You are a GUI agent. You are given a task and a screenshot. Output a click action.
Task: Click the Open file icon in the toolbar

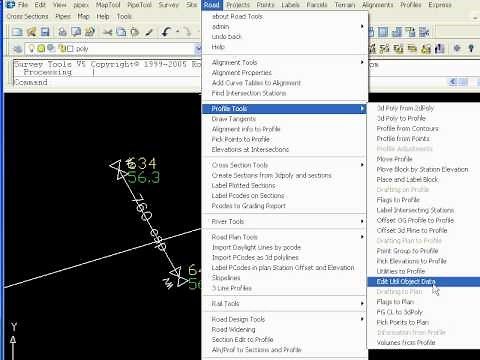click(x=31, y=32)
